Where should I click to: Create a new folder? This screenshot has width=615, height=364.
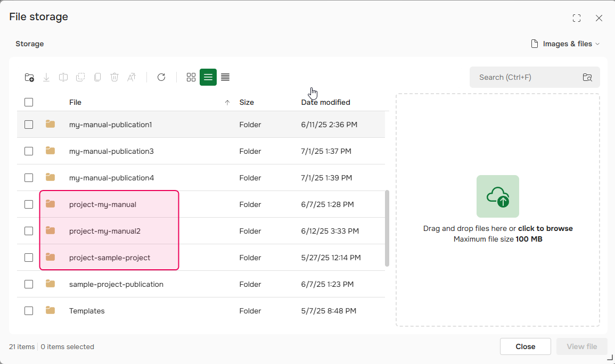coord(29,77)
